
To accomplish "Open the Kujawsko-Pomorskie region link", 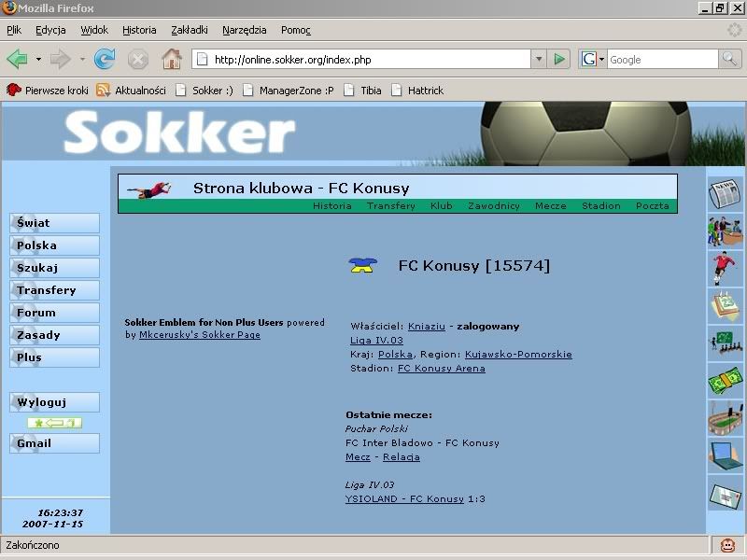I will pos(518,355).
